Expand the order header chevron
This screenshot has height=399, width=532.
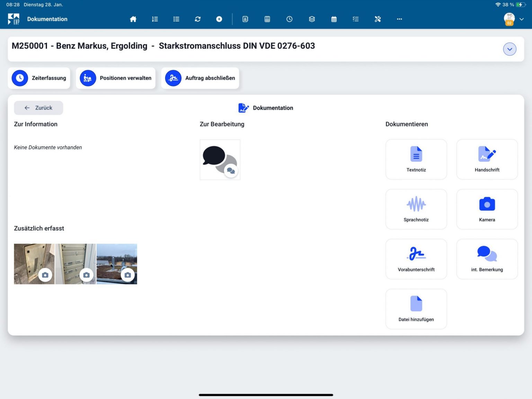(x=509, y=49)
